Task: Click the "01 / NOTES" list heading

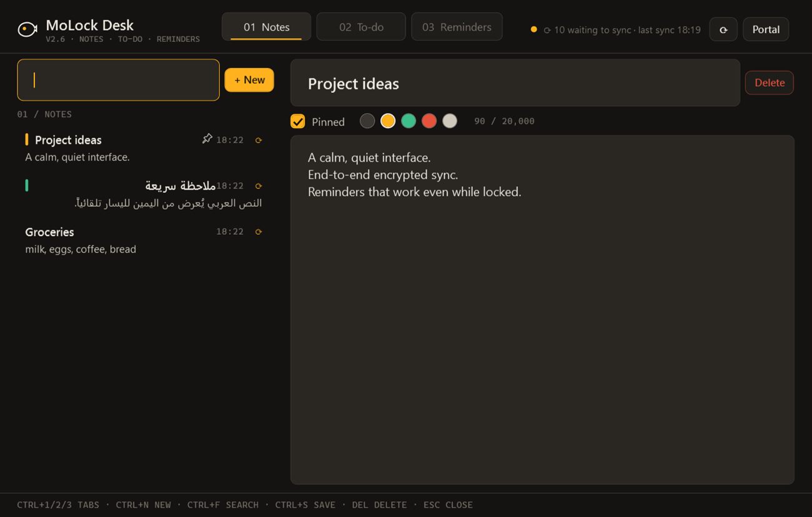Action: (x=44, y=114)
